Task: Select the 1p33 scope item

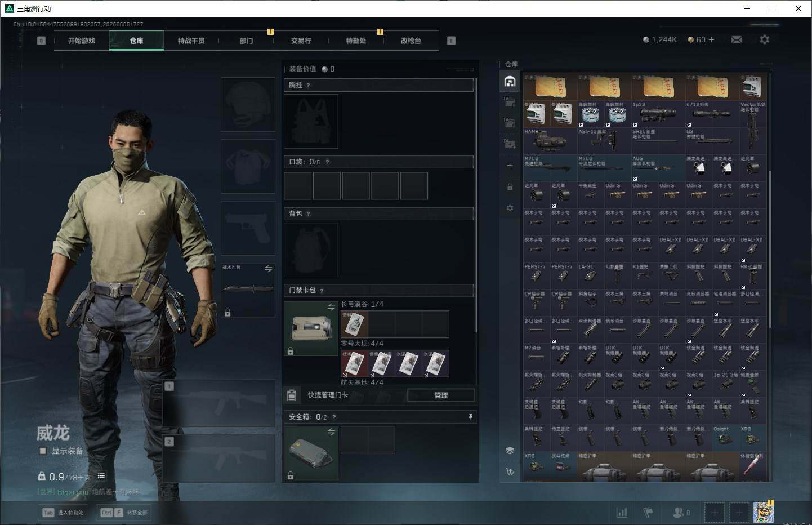Action: click(658, 113)
